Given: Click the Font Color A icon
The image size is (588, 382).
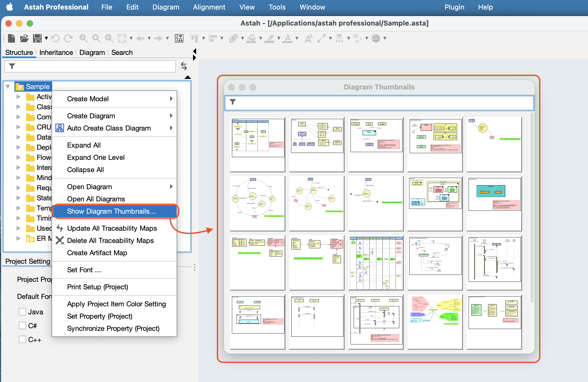Looking at the screenshot, I should 288,38.
